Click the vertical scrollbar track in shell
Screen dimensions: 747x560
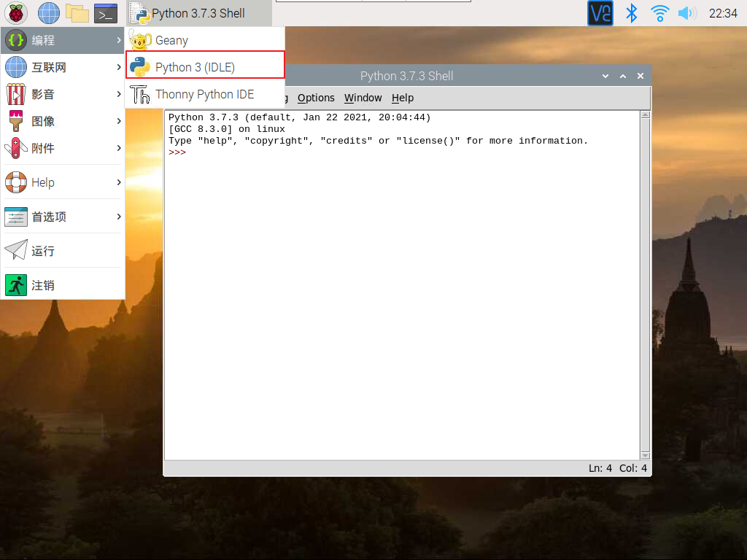tap(645, 285)
